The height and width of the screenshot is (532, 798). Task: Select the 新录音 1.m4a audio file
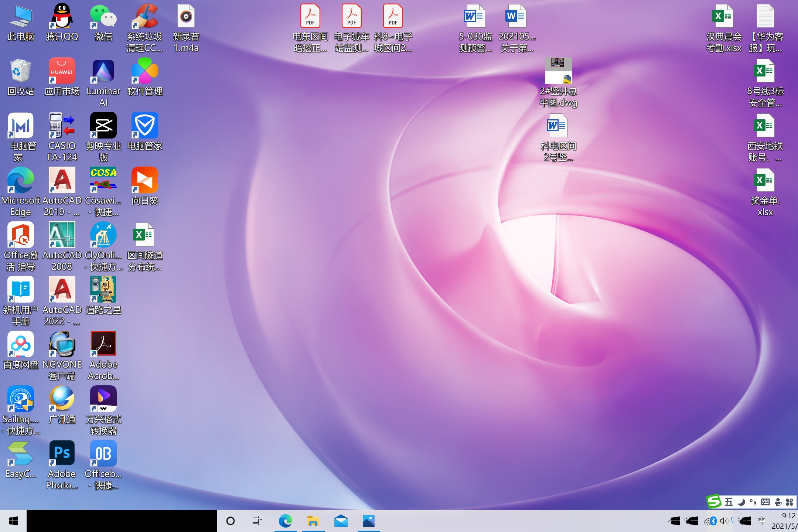pos(186,28)
